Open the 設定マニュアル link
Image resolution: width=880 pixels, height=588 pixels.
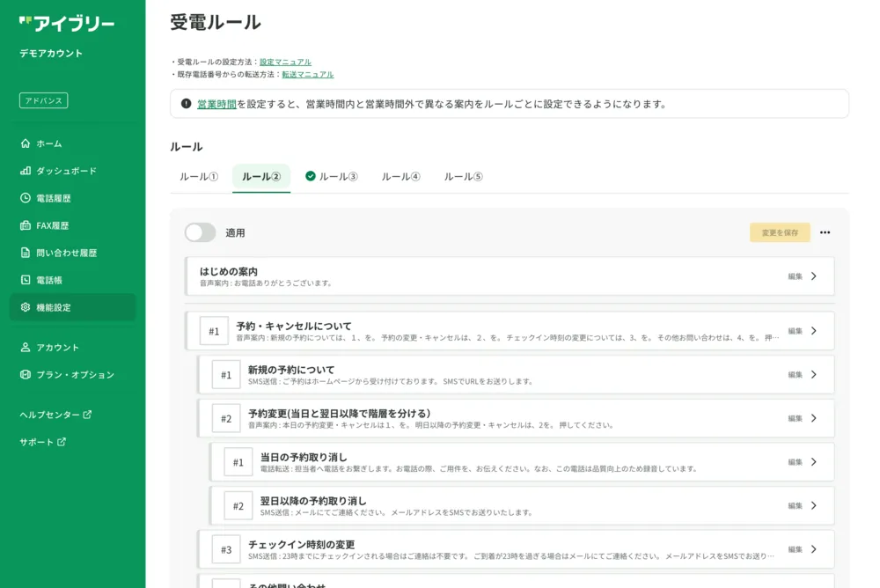pos(285,62)
